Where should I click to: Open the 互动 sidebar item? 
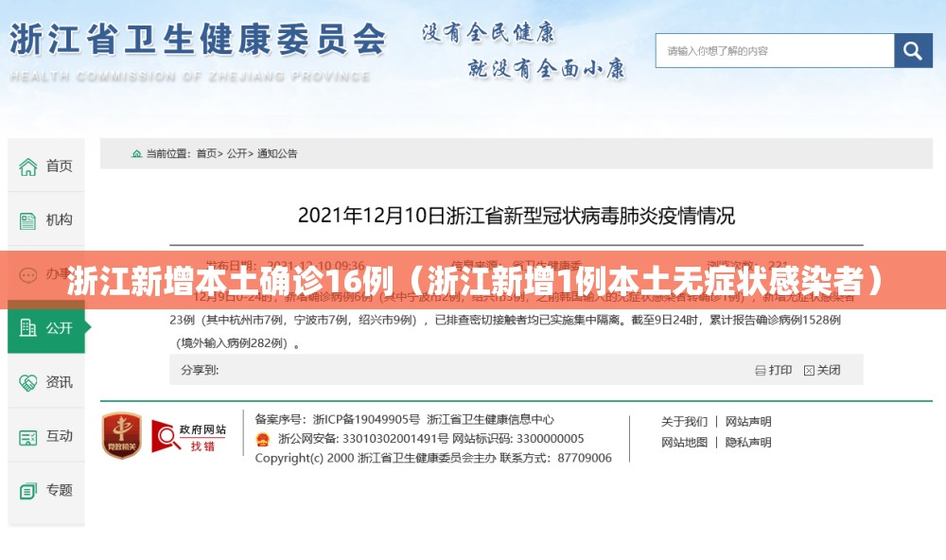click(45, 436)
